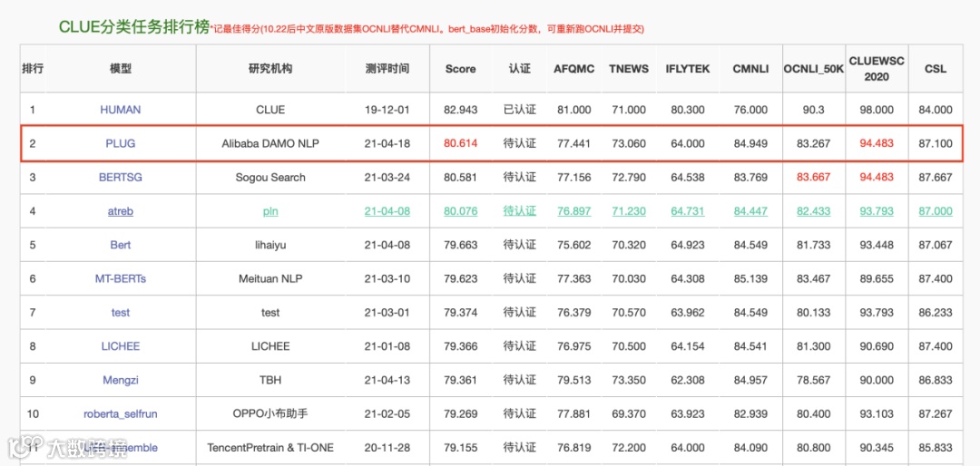Open the LICHEE model link

(x=120, y=346)
